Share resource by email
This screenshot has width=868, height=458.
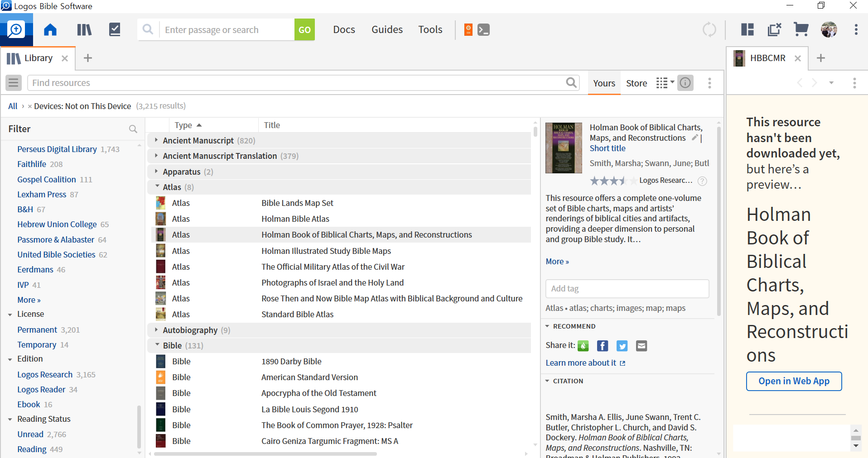coord(641,346)
